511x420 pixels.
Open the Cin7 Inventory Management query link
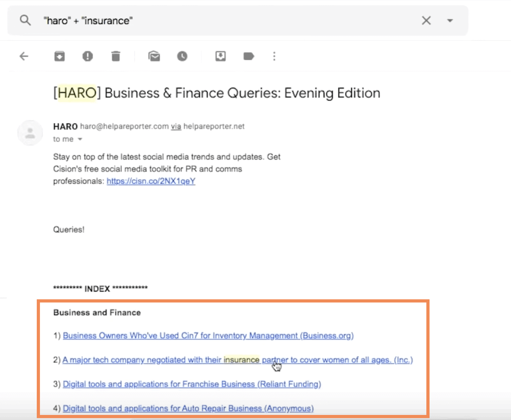point(208,336)
